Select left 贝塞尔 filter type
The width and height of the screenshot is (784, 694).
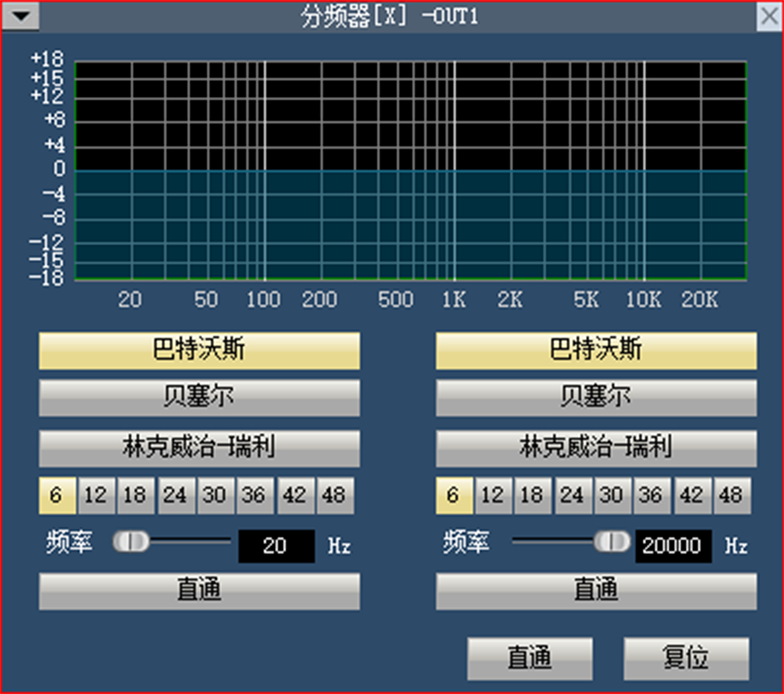tap(199, 397)
